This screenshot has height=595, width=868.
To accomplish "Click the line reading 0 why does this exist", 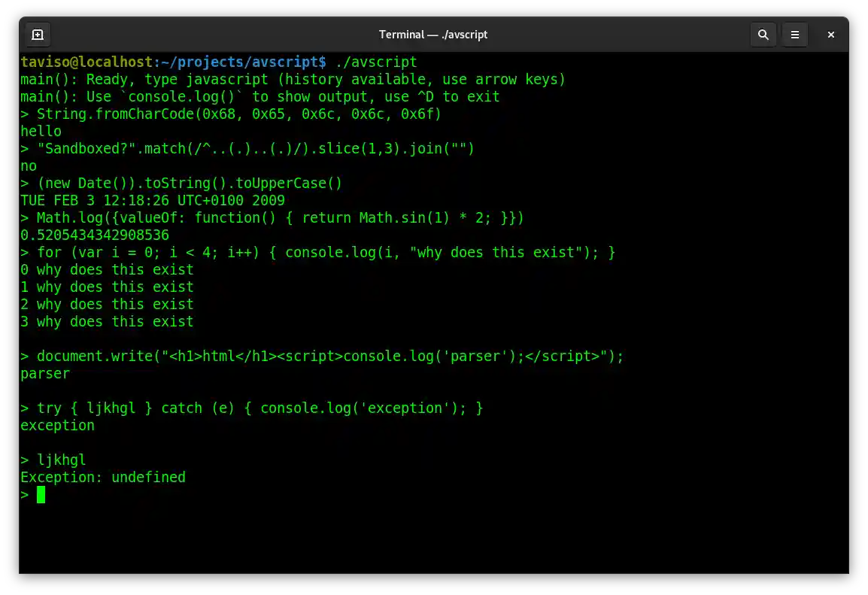I will pos(106,269).
